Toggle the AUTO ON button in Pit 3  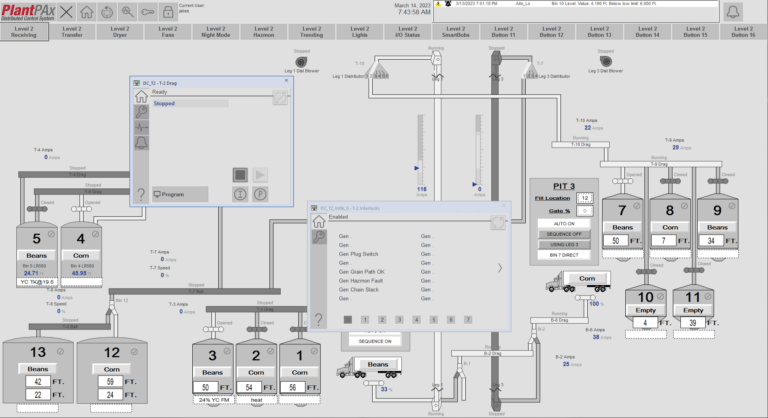coord(563,222)
